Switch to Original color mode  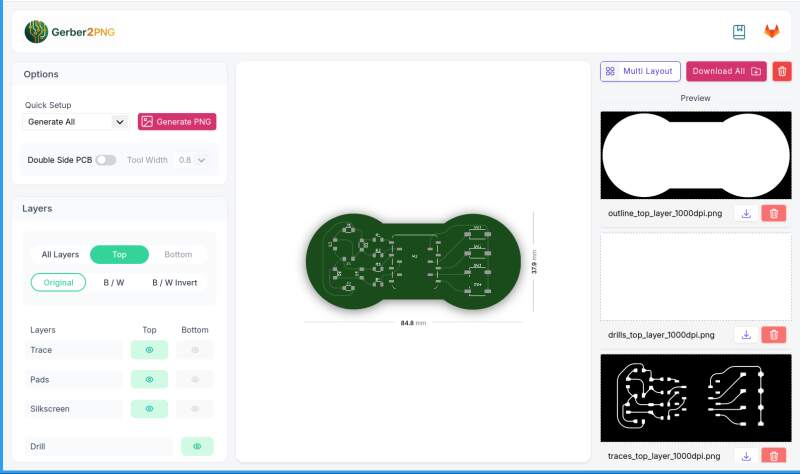click(58, 283)
